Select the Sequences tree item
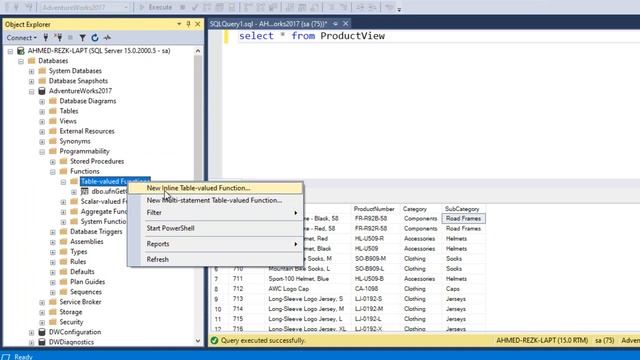Screen dimensions: 640x360 86,292
